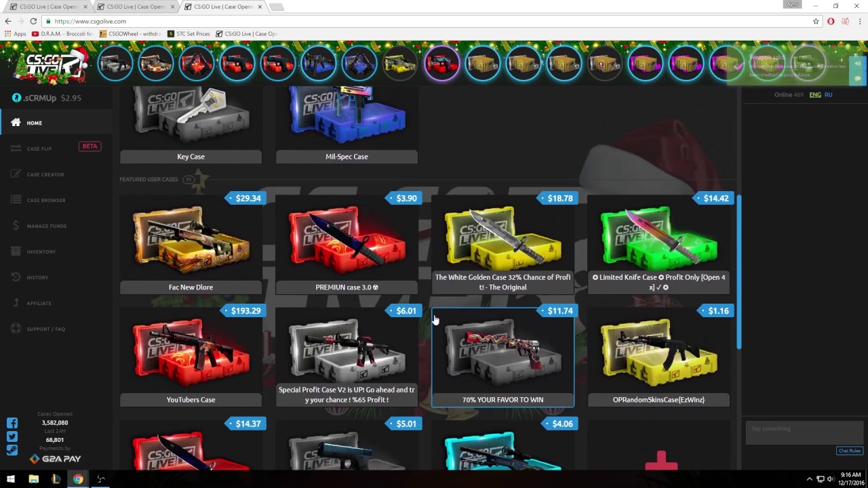Open Special Profit Case V2
868x488 pixels.
coord(347,357)
